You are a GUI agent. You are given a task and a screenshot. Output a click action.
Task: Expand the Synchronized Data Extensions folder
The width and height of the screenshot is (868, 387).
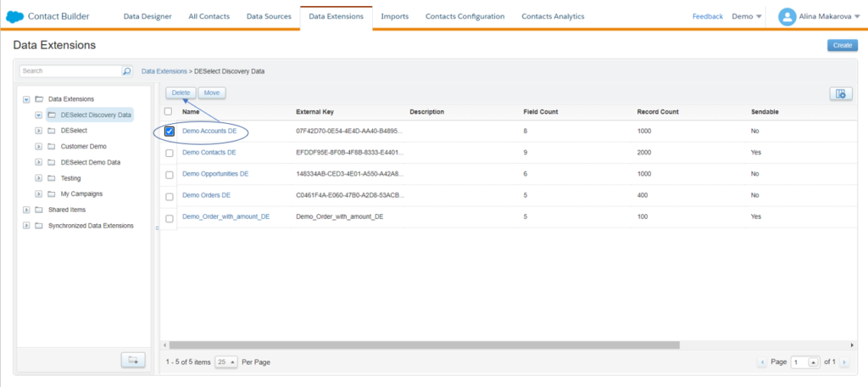coord(26,226)
